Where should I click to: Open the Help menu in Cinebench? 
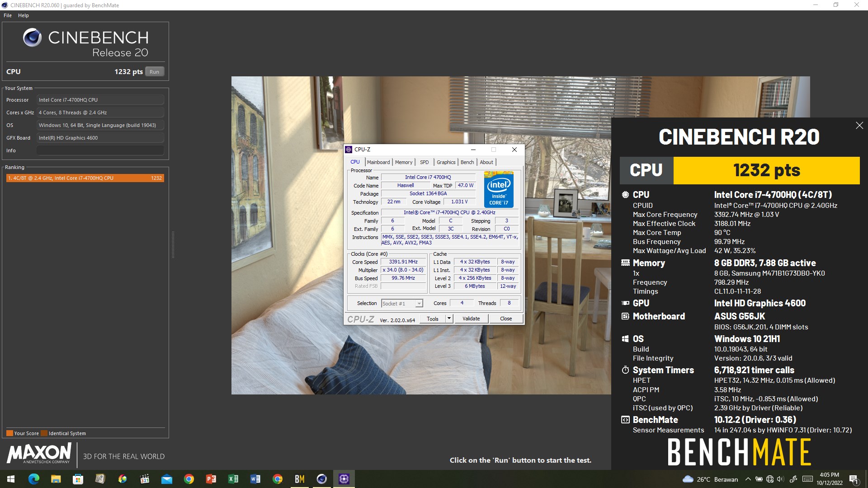pyautogui.click(x=24, y=15)
